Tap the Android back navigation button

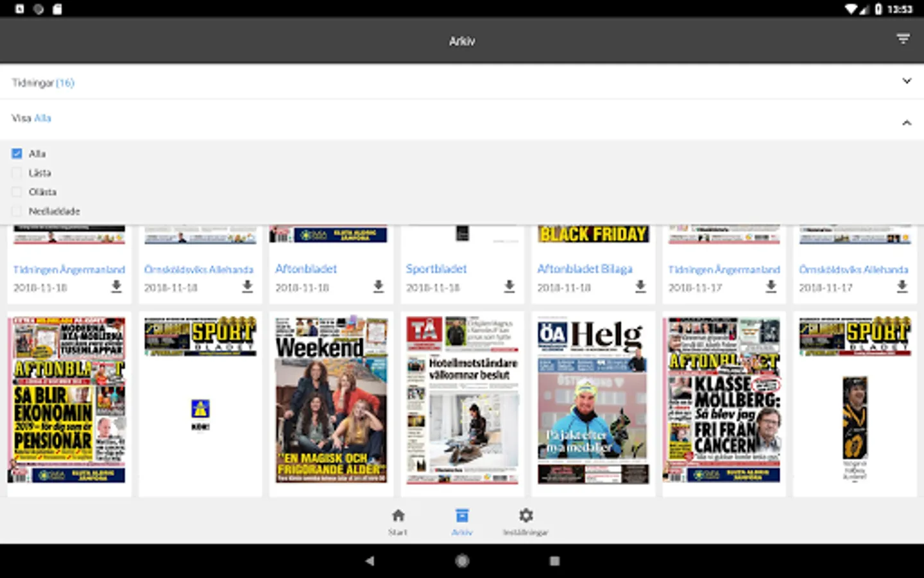click(370, 561)
